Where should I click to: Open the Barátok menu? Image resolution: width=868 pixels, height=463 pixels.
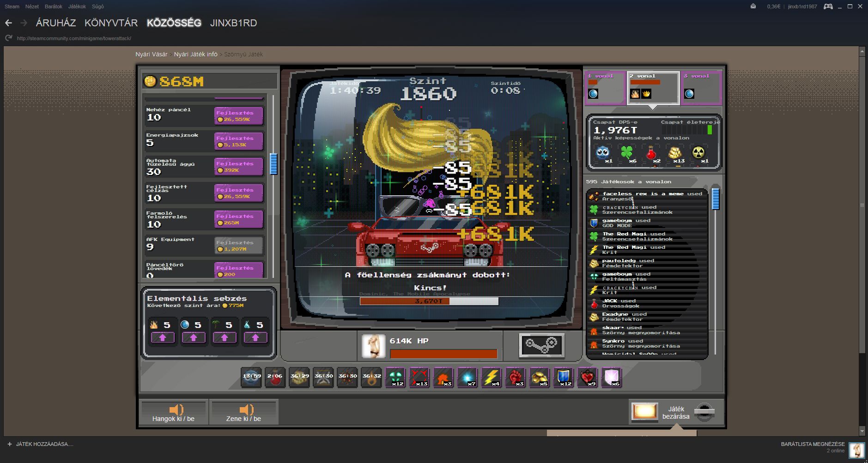[54, 6]
